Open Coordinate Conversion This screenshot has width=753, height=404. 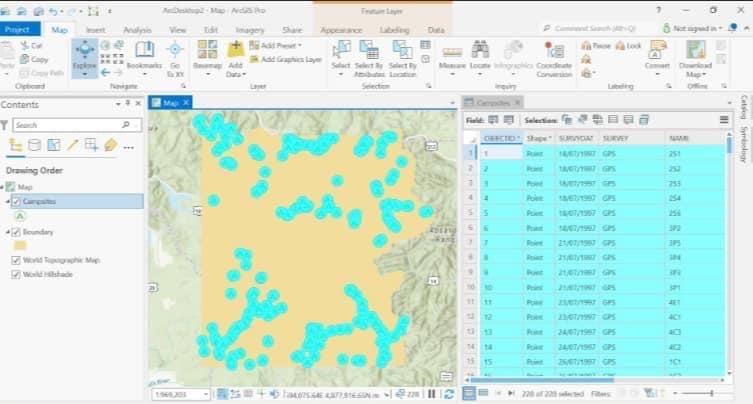(x=554, y=59)
